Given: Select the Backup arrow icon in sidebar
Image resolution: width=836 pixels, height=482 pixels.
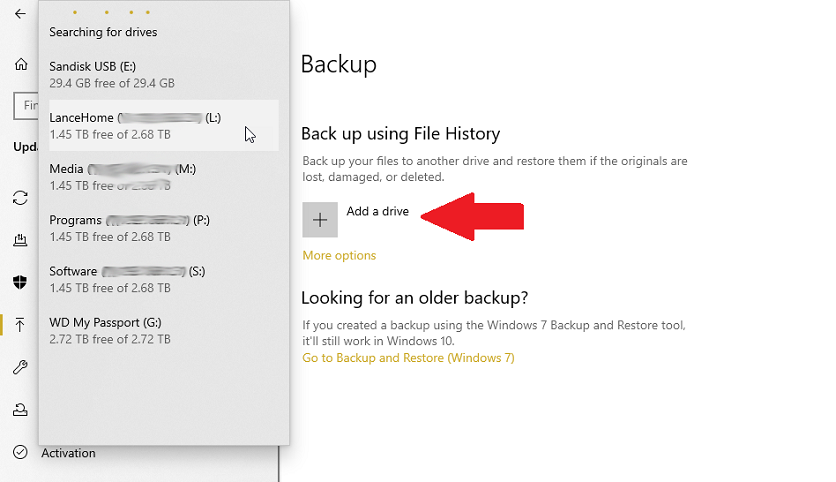Looking at the screenshot, I should (20, 325).
